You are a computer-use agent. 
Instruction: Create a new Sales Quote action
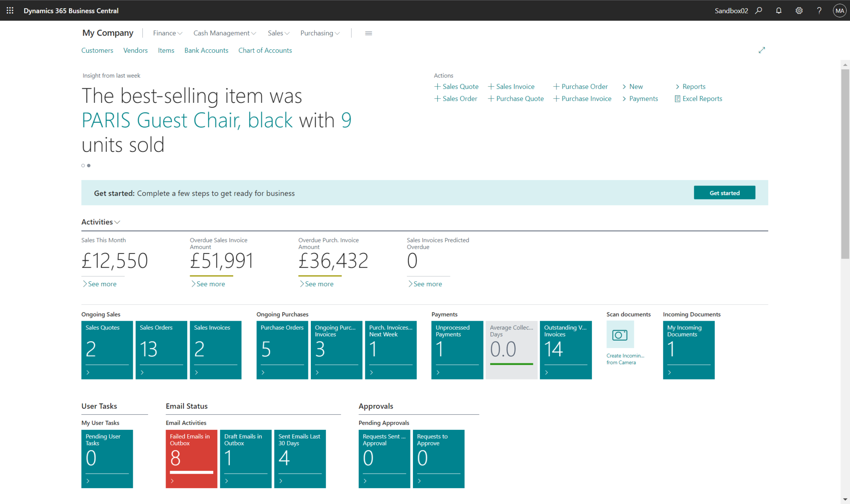click(x=456, y=86)
